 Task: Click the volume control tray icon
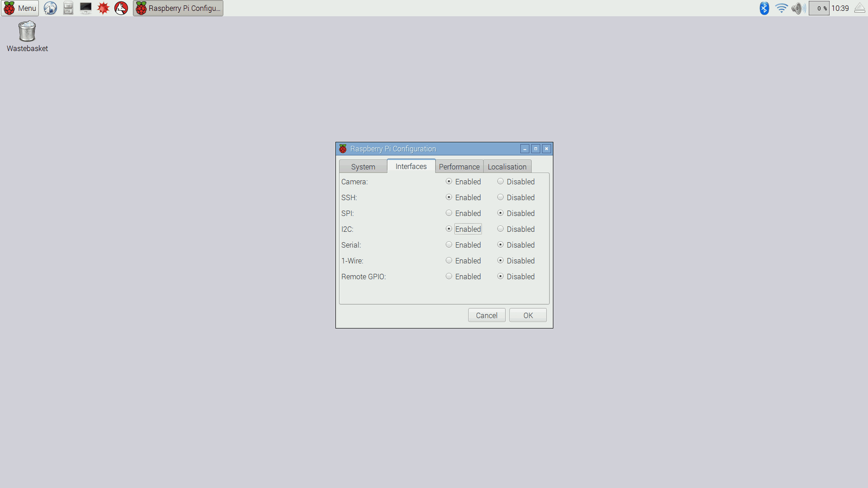pyautogui.click(x=798, y=8)
